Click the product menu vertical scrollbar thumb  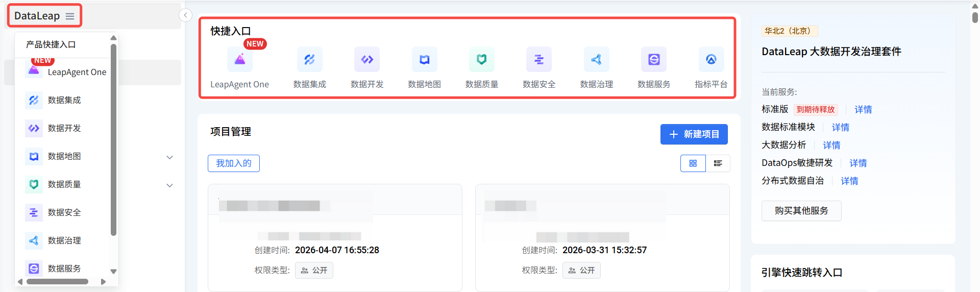(113, 140)
